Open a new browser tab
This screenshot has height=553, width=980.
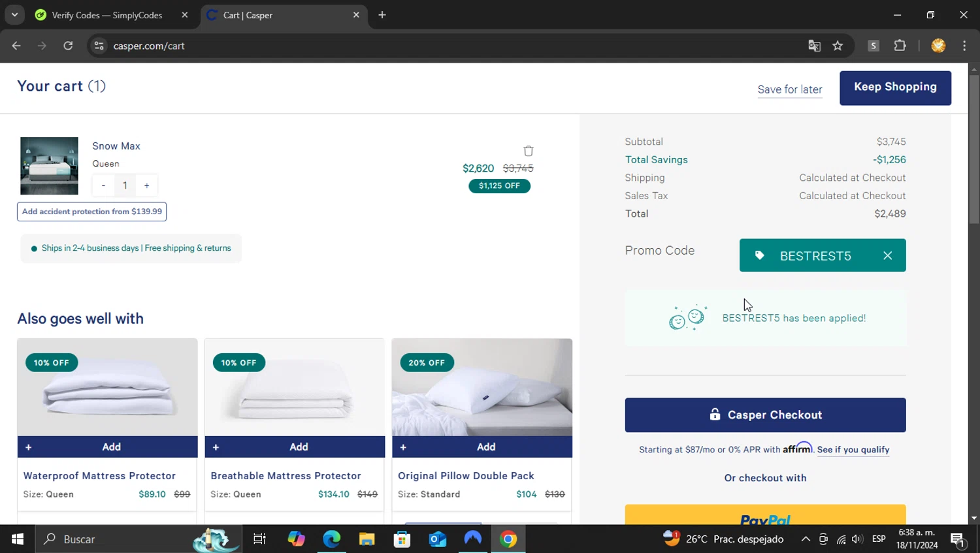[x=382, y=15]
